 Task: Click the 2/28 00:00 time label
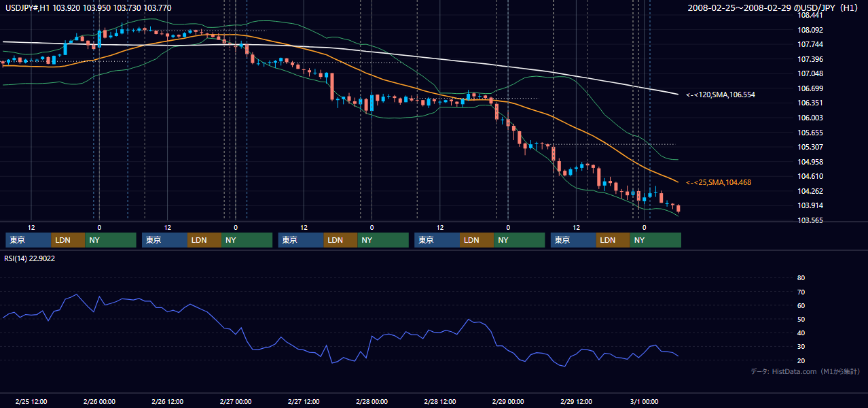tap(372, 401)
